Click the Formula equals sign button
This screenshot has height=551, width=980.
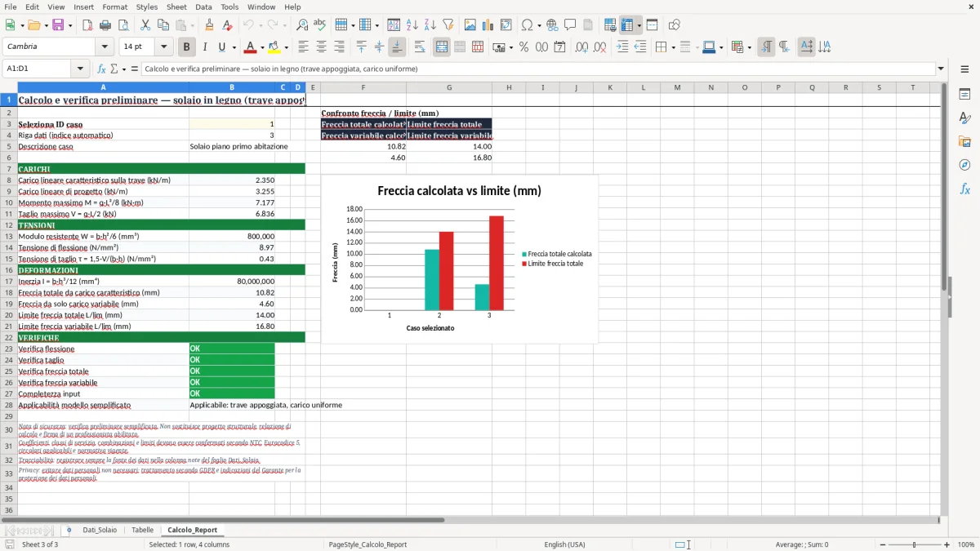(135, 69)
